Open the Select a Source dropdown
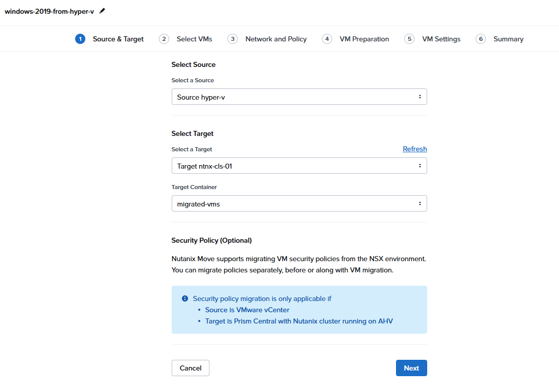The width and height of the screenshot is (559, 392). [299, 97]
